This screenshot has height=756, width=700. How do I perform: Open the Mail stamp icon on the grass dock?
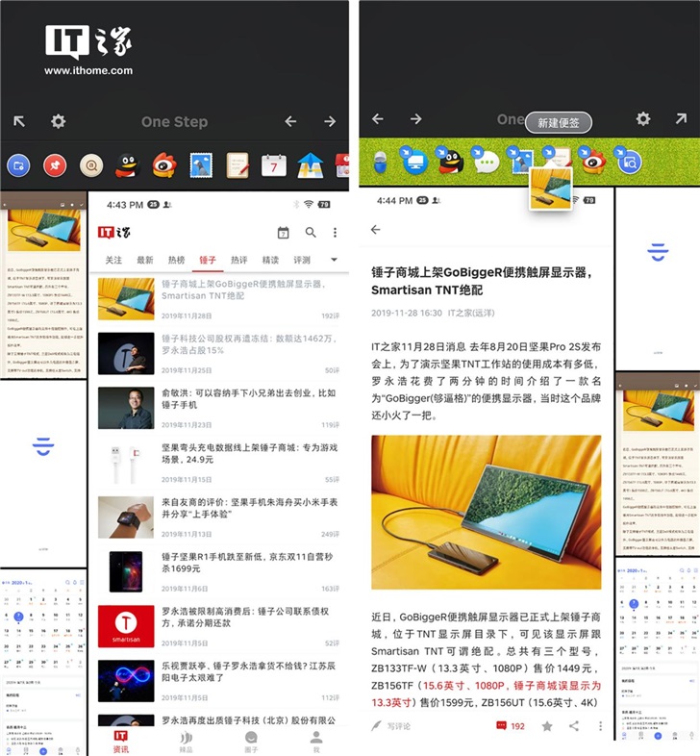(x=520, y=161)
